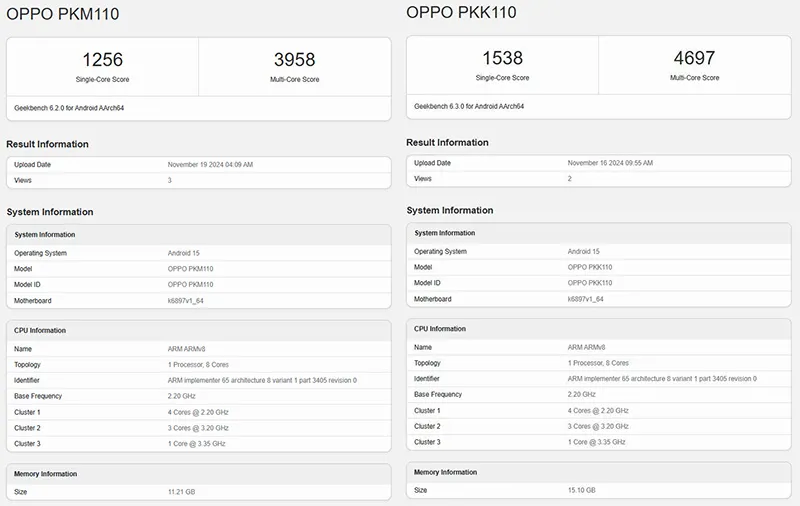The height and width of the screenshot is (506, 800).
Task: Click Base Frequency 2.20 GHz for PKM110
Action: pyautogui.click(x=182, y=397)
